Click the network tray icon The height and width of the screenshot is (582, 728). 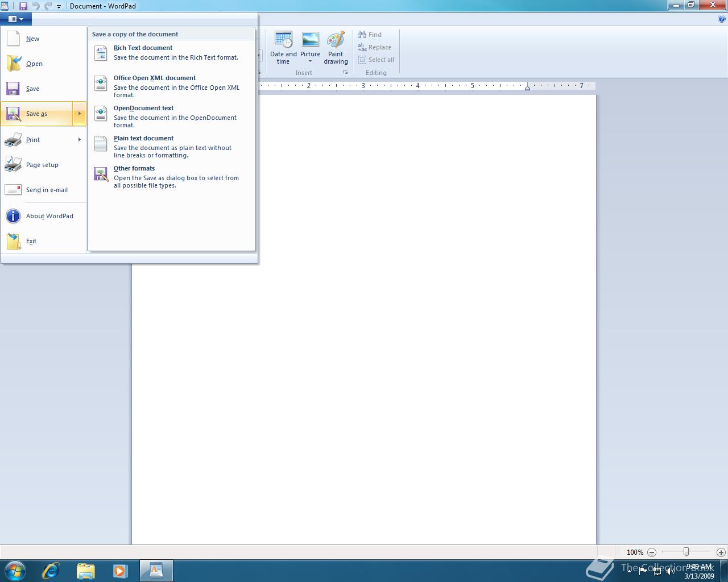click(657, 571)
